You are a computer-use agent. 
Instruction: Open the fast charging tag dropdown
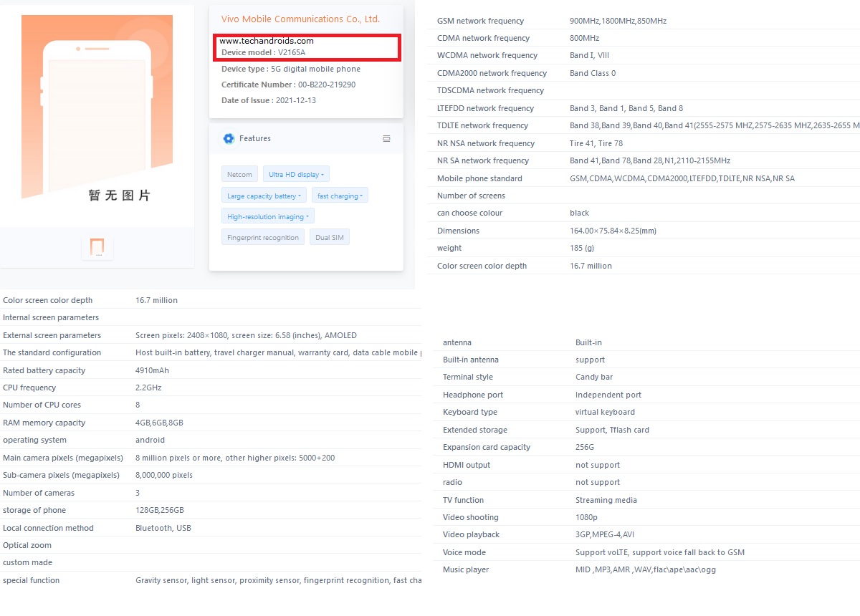click(x=340, y=196)
